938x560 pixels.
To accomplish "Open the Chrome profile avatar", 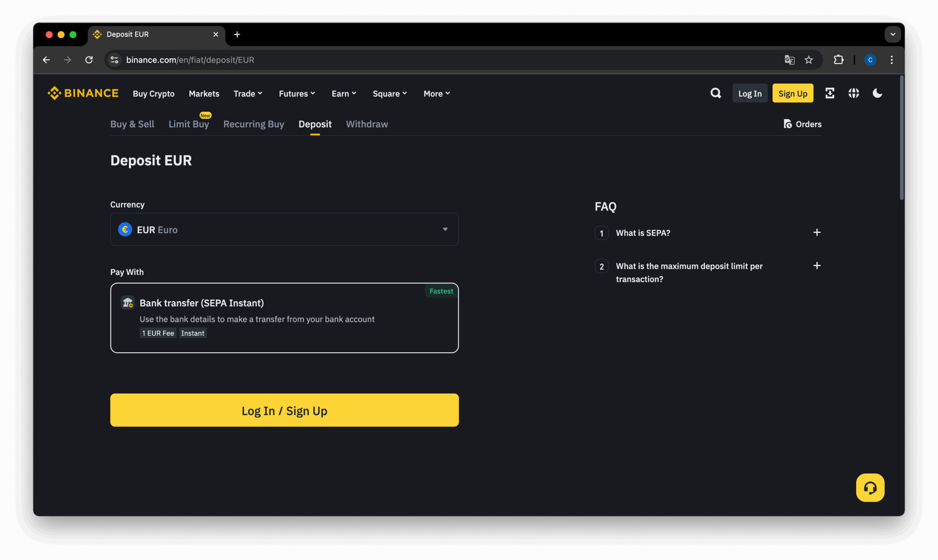I will [x=870, y=60].
